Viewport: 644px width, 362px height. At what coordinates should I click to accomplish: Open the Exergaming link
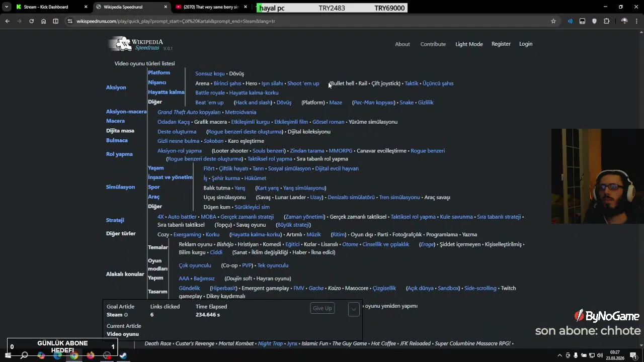pyautogui.click(x=187, y=235)
